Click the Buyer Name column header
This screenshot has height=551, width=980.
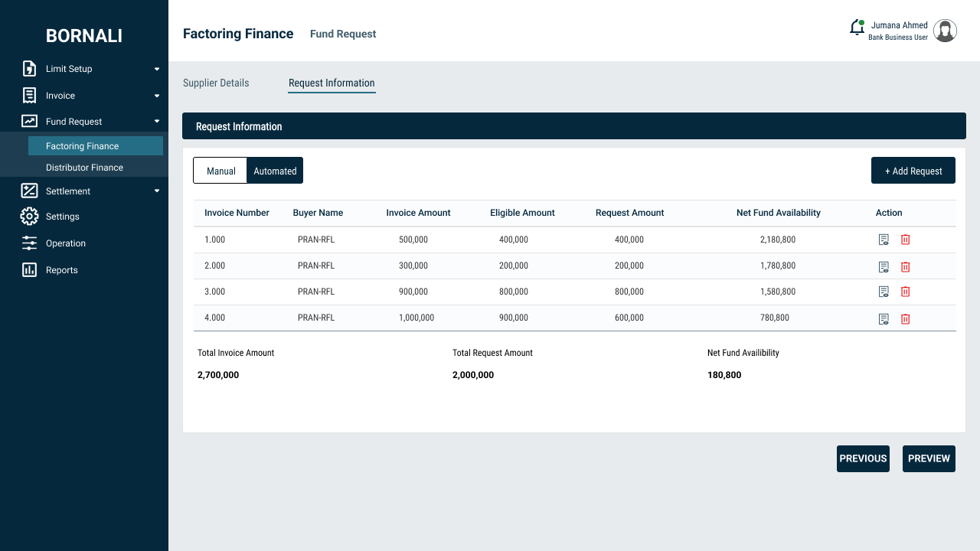[318, 213]
